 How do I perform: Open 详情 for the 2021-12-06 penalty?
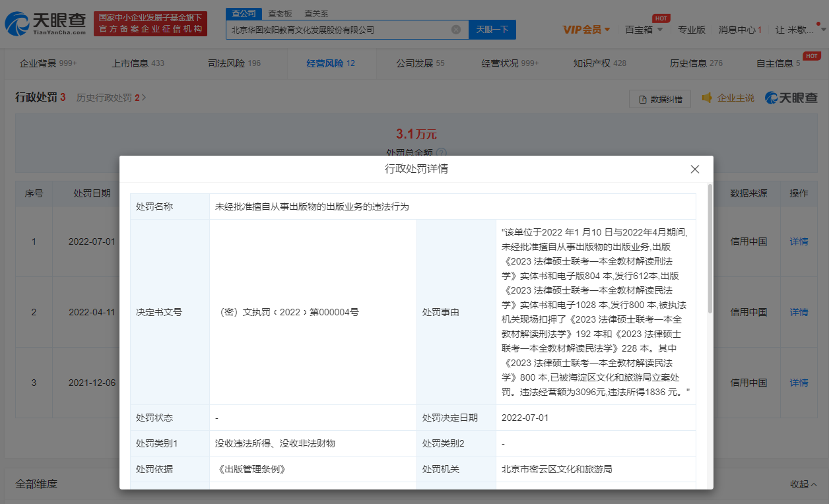(799, 383)
